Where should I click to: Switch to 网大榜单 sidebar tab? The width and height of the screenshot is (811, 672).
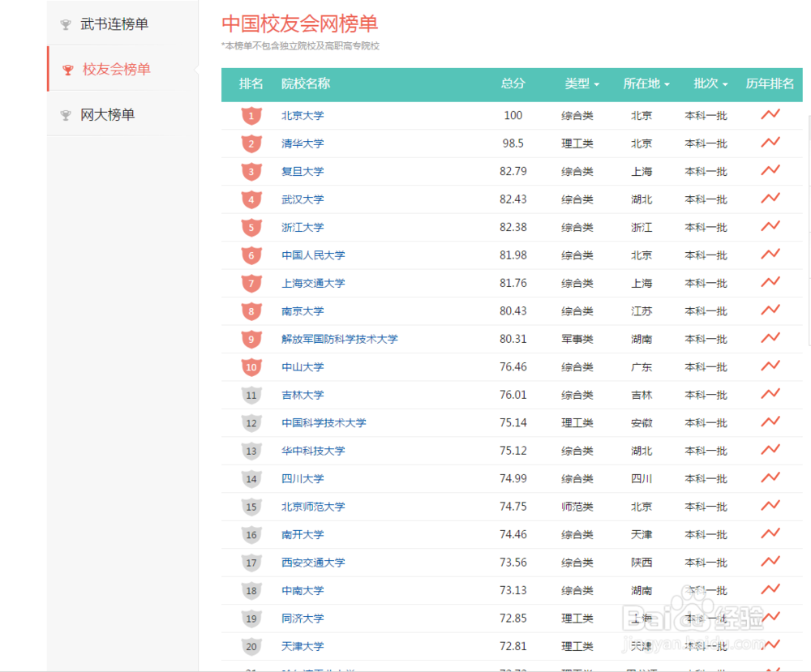point(108,114)
